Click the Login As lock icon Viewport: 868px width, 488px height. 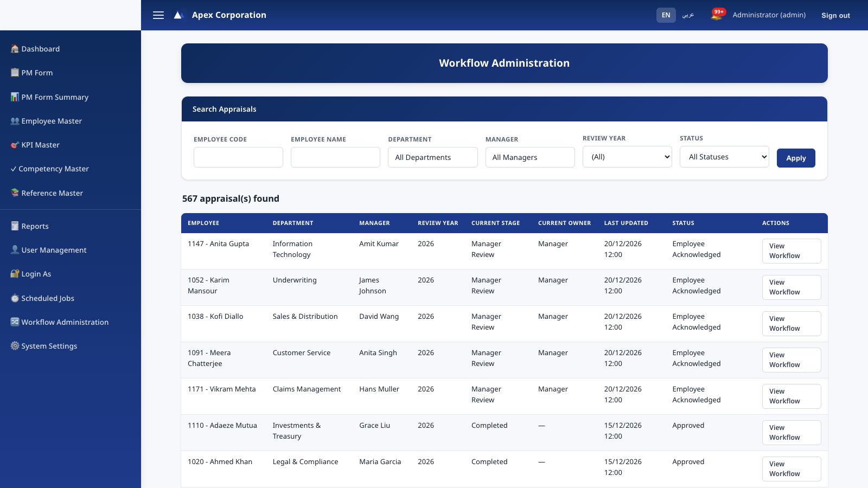[x=15, y=274]
